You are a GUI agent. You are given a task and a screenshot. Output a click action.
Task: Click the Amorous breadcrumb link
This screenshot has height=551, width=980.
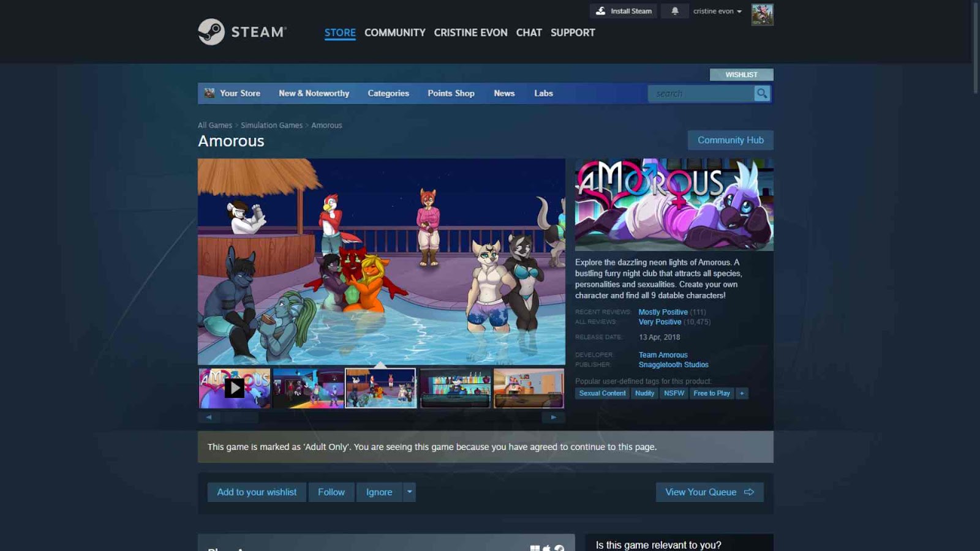(x=326, y=126)
